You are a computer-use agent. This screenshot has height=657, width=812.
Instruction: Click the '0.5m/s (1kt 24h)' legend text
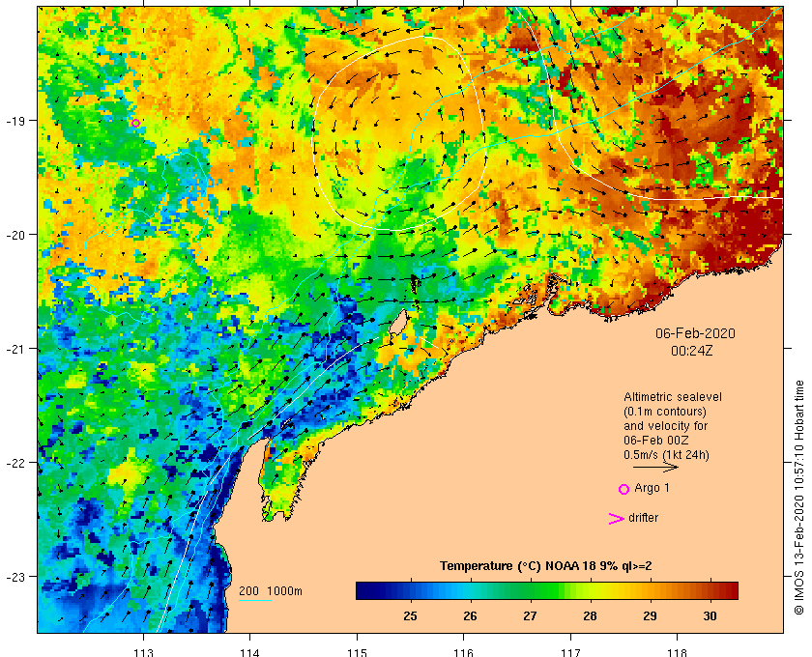point(666,455)
